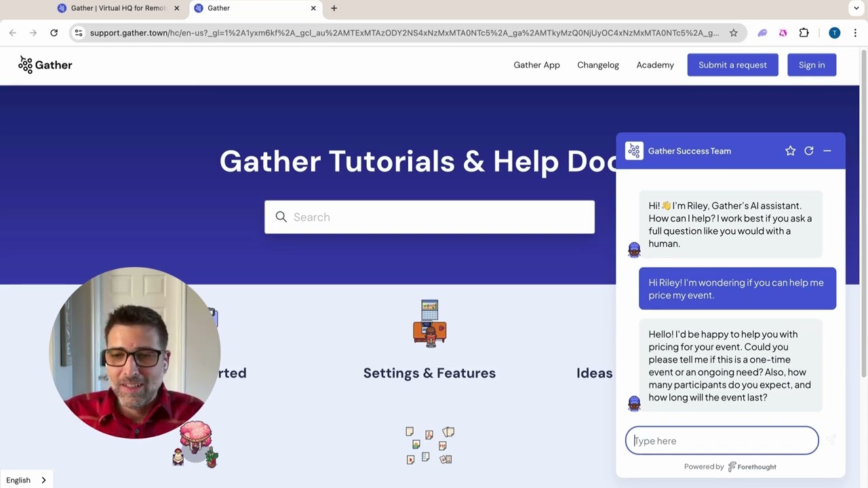Open the Academy link
Image resolution: width=868 pixels, height=488 pixels.
(x=655, y=65)
